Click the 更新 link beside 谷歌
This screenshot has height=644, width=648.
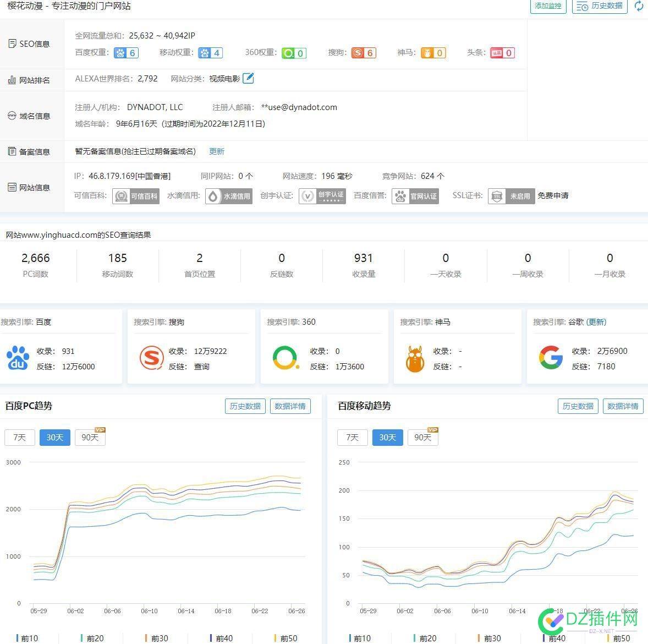tap(596, 322)
